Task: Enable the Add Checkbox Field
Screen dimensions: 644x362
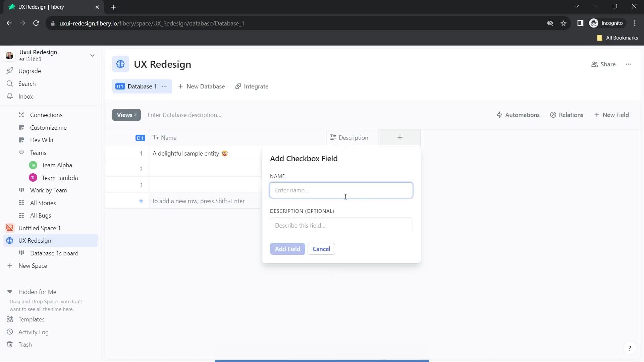Action: (287, 249)
